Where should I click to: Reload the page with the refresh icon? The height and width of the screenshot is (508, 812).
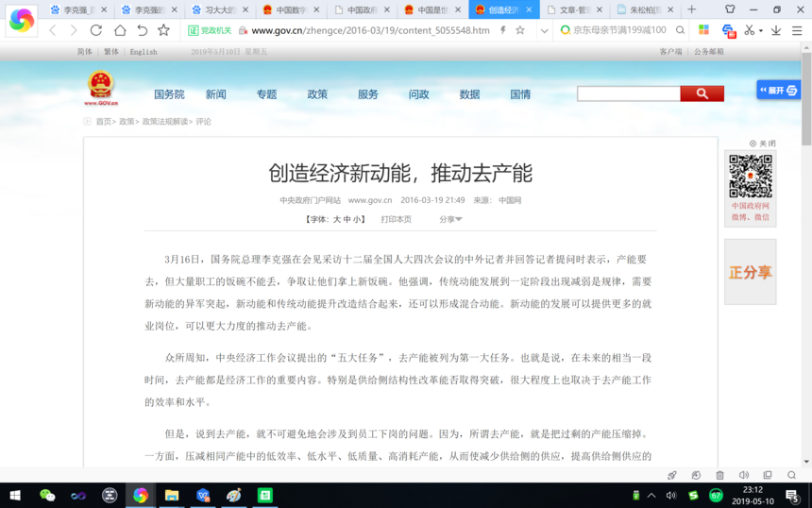96,30
